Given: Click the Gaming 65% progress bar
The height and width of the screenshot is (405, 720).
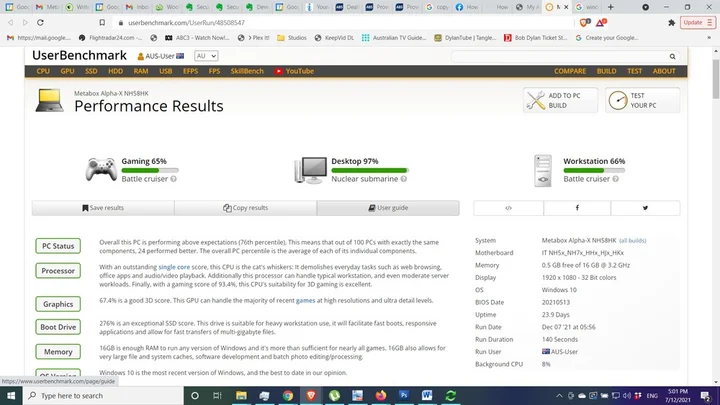Looking at the screenshot, I should coord(150,170).
